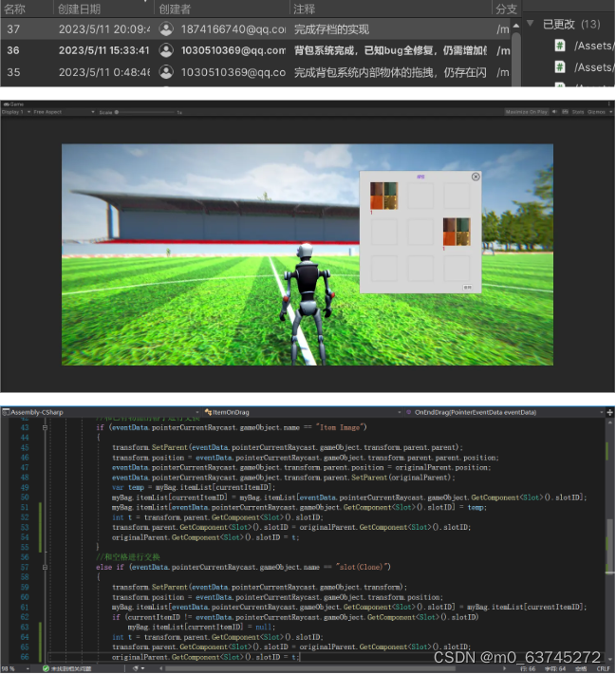Open the OnEndDrag member dropdown

point(602,412)
